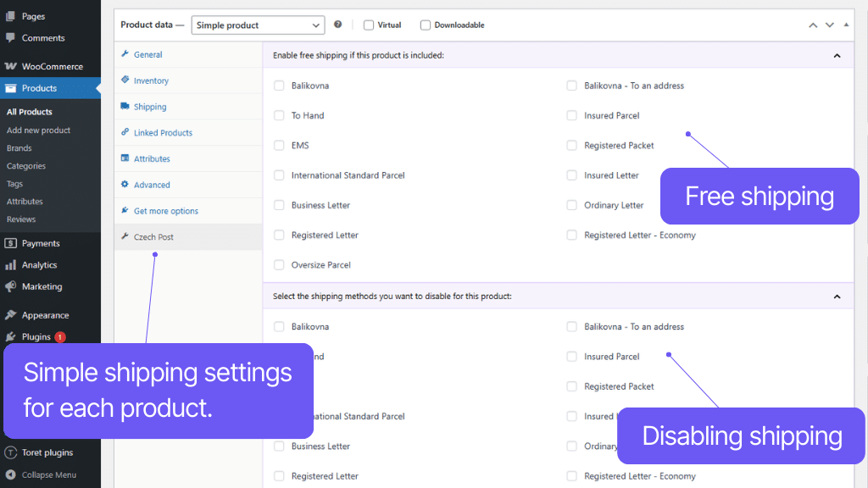The image size is (868, 488).
Task: Click the Get more options plug icon
Action: pyautogui.click(x=125, y=210)
